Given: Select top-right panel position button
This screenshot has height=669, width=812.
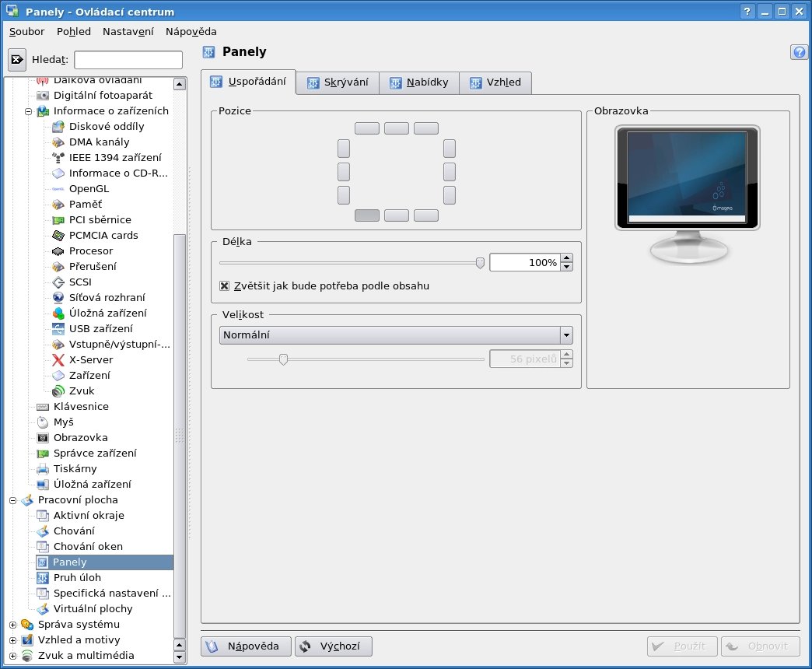Looking at the screenshot, I should tap(426, 128).
